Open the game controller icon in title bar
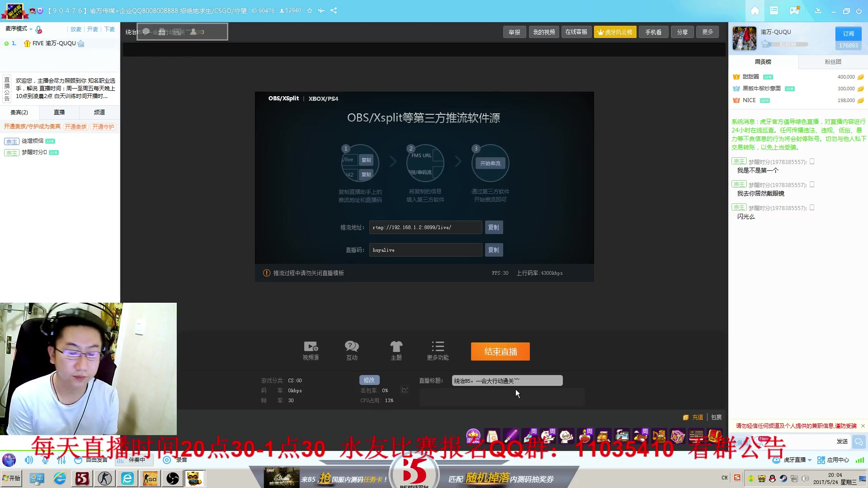868x488 pixels. pos(794,10)
